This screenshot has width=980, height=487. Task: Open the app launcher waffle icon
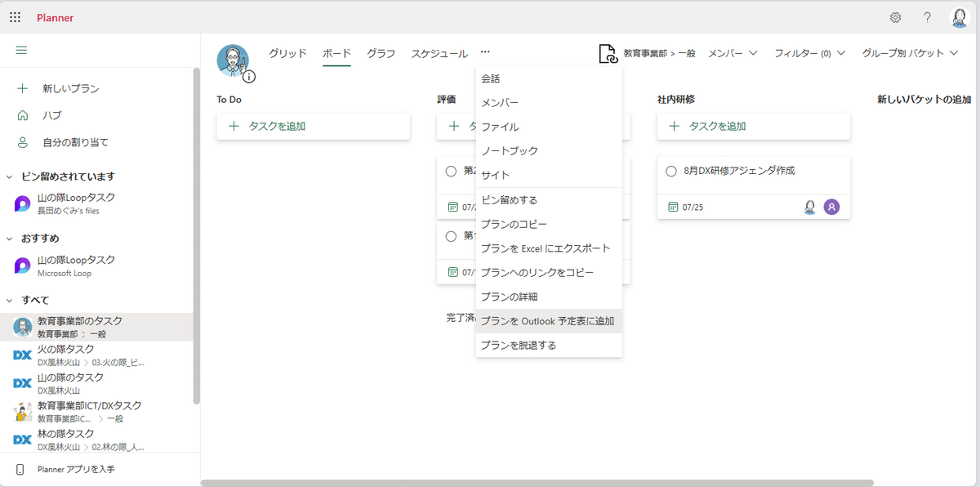[15, 17]
